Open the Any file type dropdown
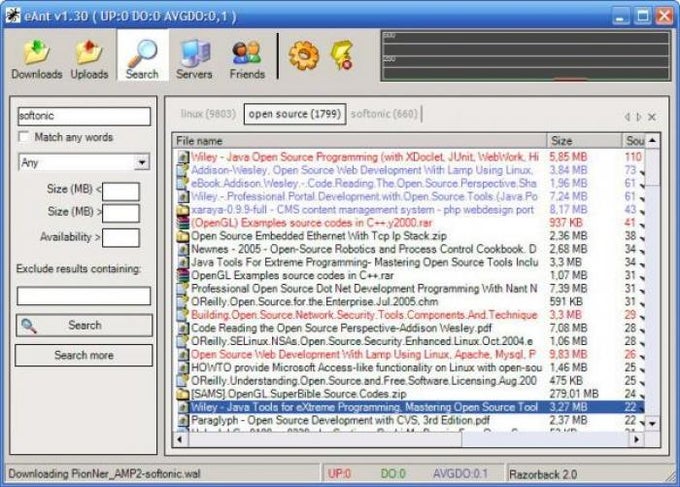The height and width of the screenshot is (487, 680). tap(141, 163)
